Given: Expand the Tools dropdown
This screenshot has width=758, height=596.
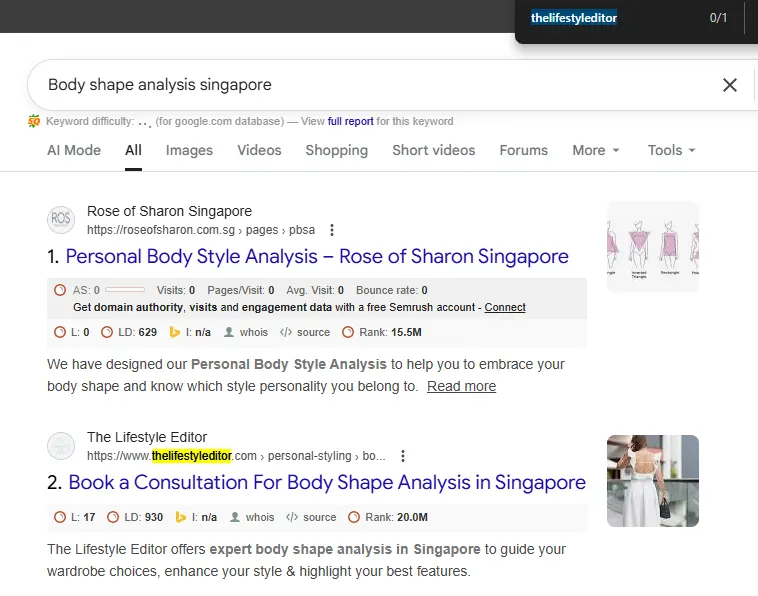Looking at the screenshot, I should [671, 150].
